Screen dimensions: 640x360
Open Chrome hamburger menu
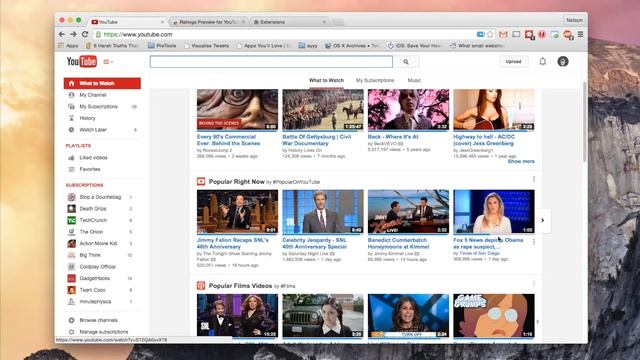[580, 34]
